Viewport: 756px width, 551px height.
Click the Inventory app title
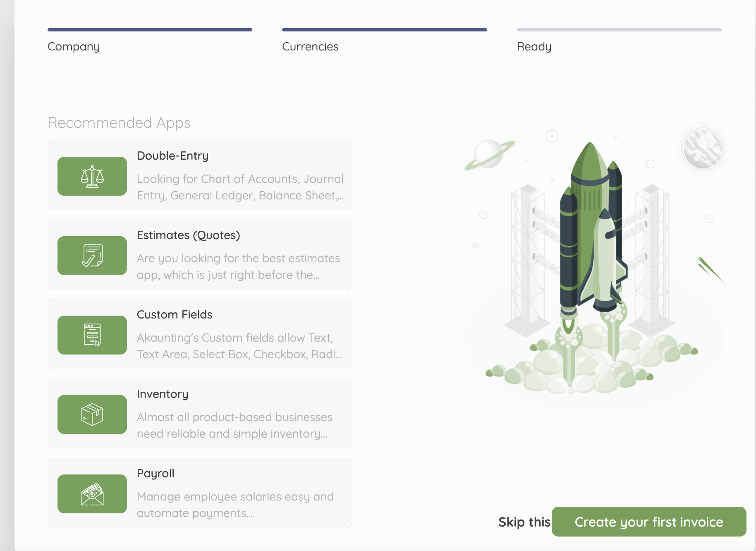(x=162, y=394)
